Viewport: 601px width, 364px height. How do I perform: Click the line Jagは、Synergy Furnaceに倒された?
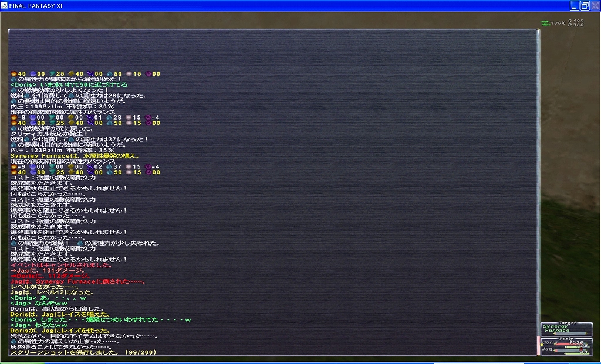[78, 281]
